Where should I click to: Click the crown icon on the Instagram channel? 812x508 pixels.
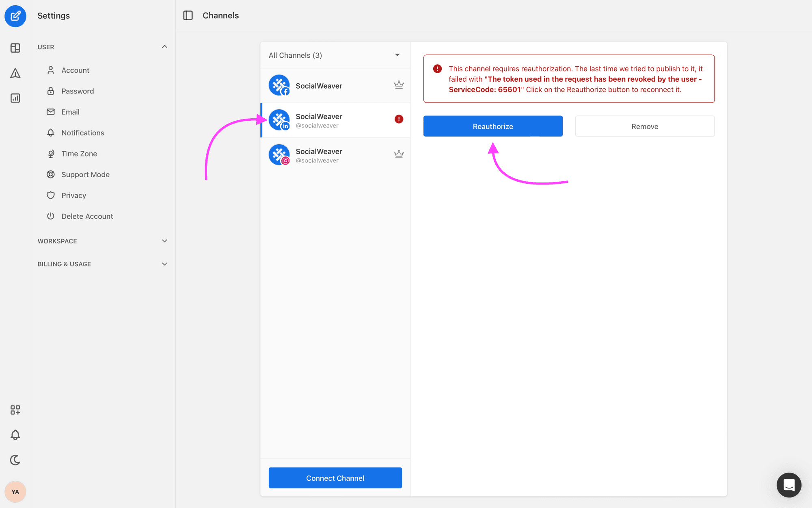(x=399, y=154)
